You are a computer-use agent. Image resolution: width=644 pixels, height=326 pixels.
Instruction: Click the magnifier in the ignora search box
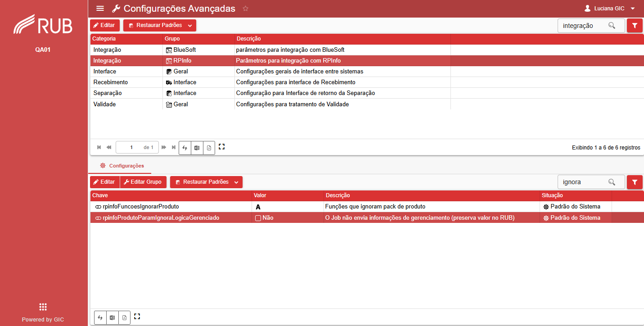pos(612,182)
